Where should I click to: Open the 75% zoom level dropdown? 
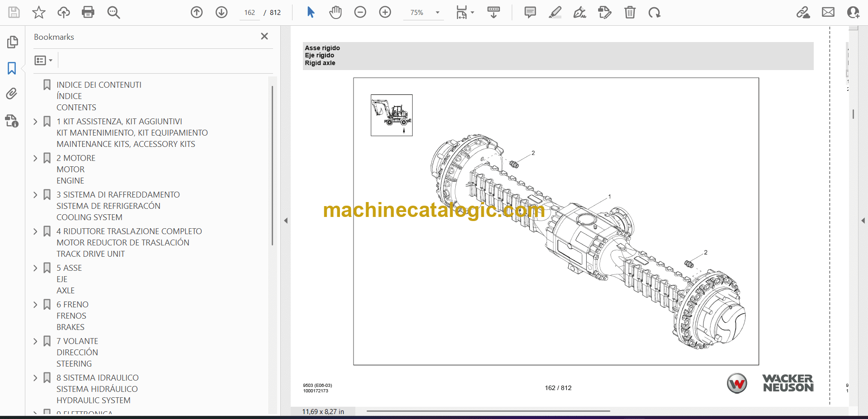tap(437, 13)
